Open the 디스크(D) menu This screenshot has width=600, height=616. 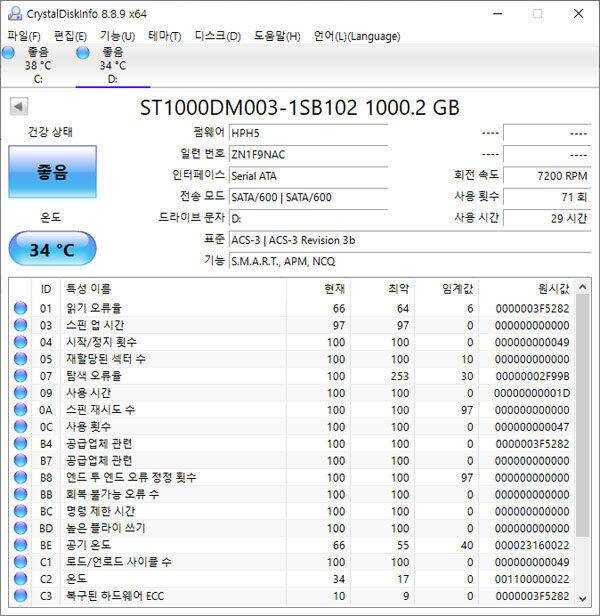(x=217, y=36)
